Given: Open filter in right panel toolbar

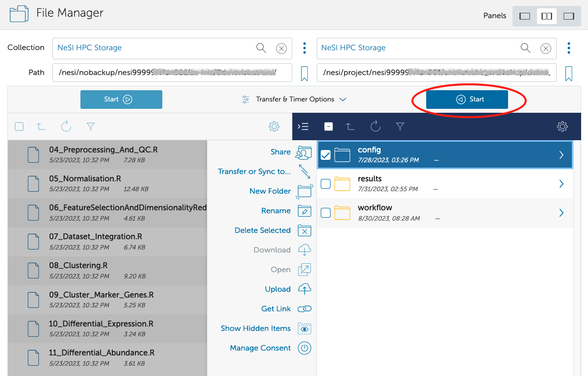Looking at the screenshot, I should (400, 126).
